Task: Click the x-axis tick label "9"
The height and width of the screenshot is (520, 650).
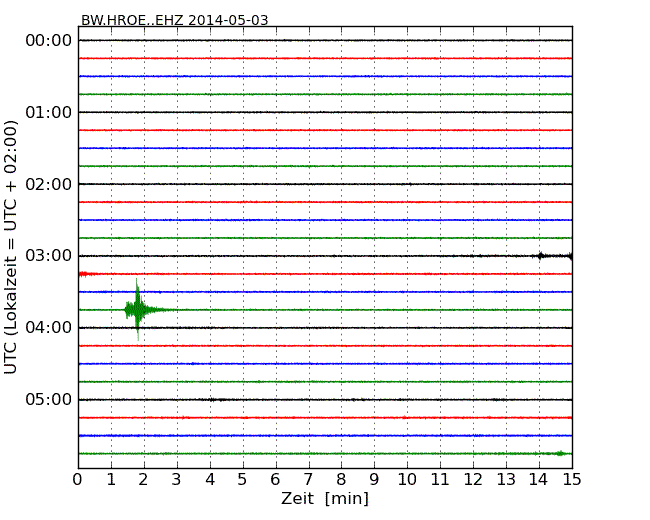Action: (x=374, y=480)
